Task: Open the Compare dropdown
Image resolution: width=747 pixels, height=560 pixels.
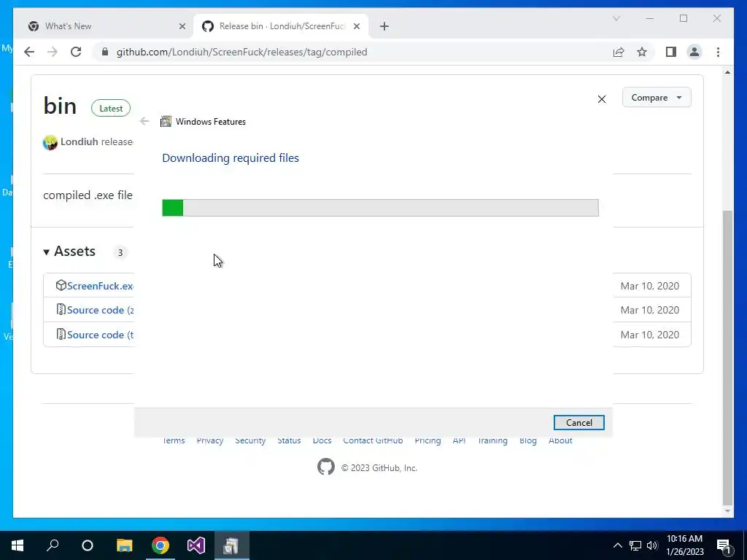Action: [x=657, y=97]
